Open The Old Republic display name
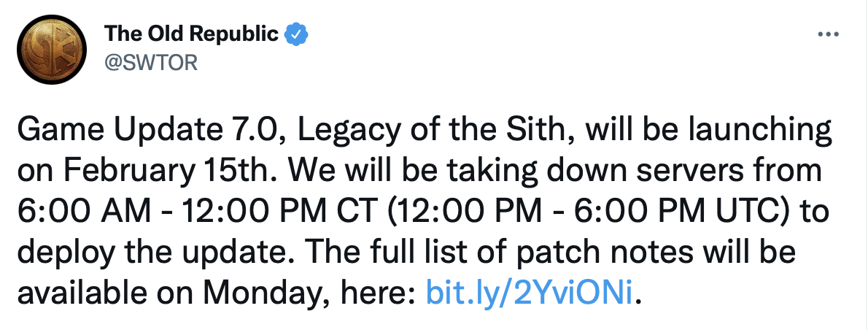The width and height of the screenshot is (868, 330). point(192,33)
